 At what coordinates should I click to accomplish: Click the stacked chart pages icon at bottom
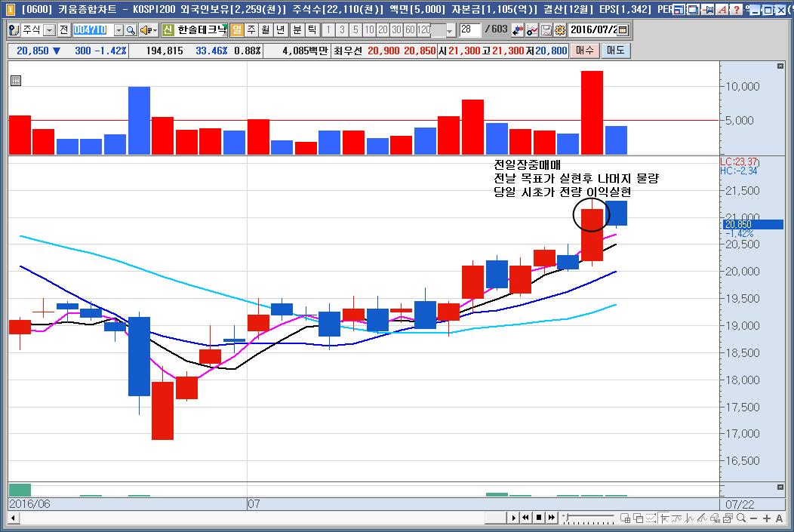click(x=728, y=518)
